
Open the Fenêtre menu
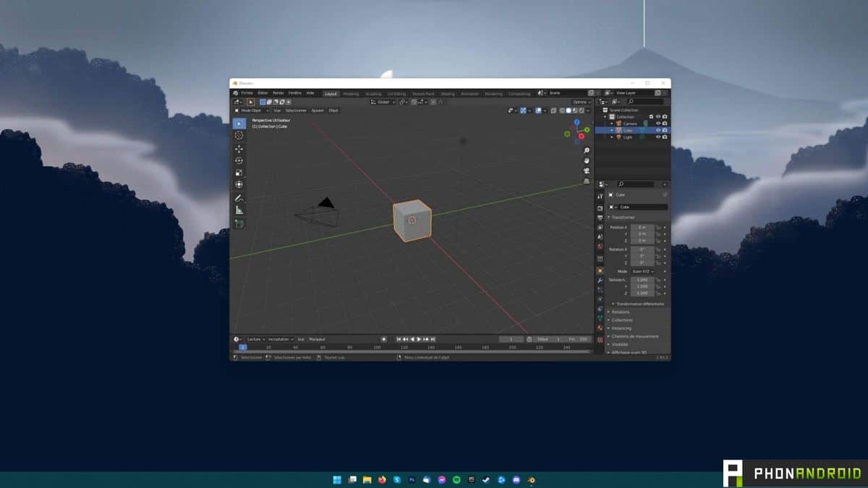[x=295, y=93]
